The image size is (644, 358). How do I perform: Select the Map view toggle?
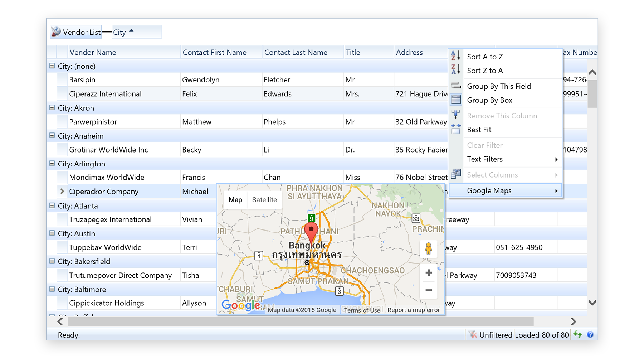[235, 200]
